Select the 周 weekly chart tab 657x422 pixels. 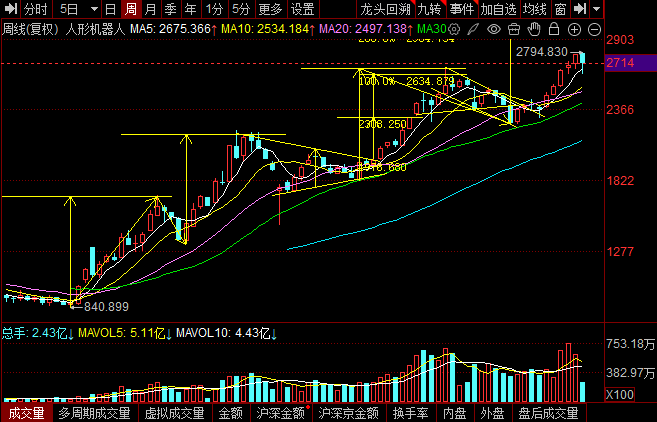click(131, 9)
